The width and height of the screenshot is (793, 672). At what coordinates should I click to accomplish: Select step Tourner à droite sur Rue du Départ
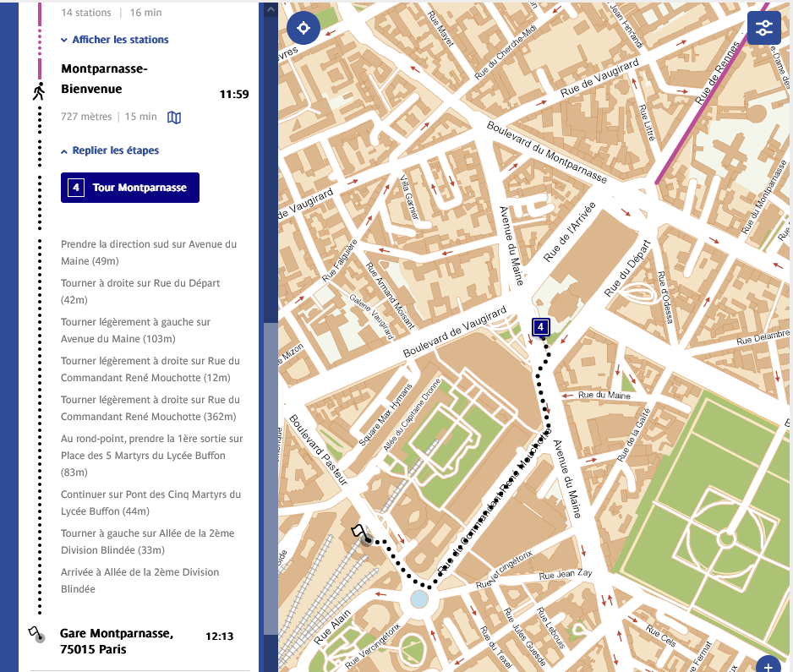point(140,292)
